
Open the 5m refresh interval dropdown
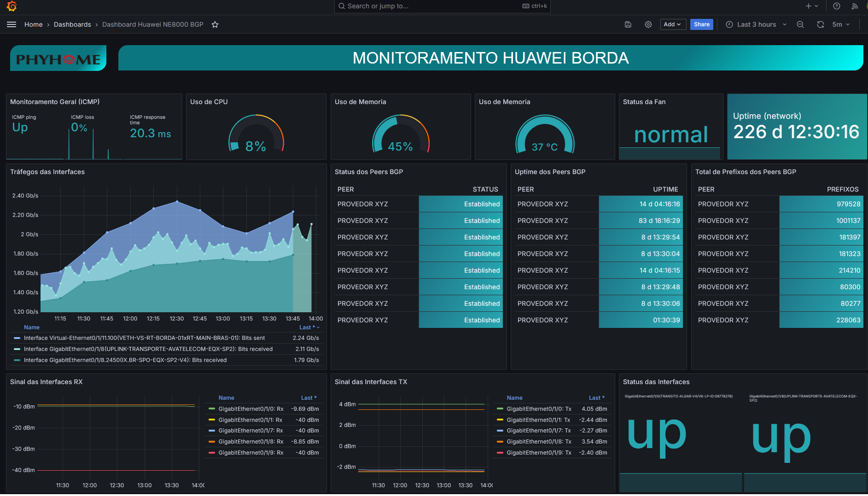pyautogui.click(x=841, y=24)
